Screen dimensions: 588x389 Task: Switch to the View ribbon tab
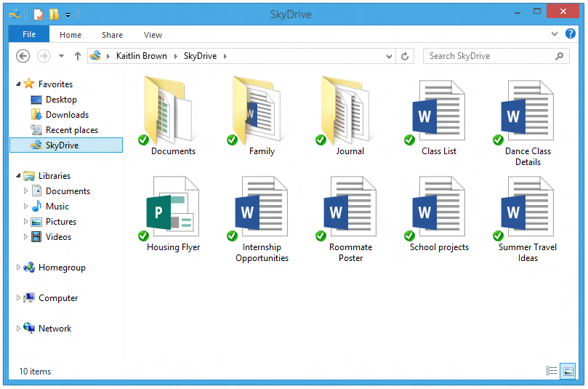pyautogui.click(x=153, y=35)
